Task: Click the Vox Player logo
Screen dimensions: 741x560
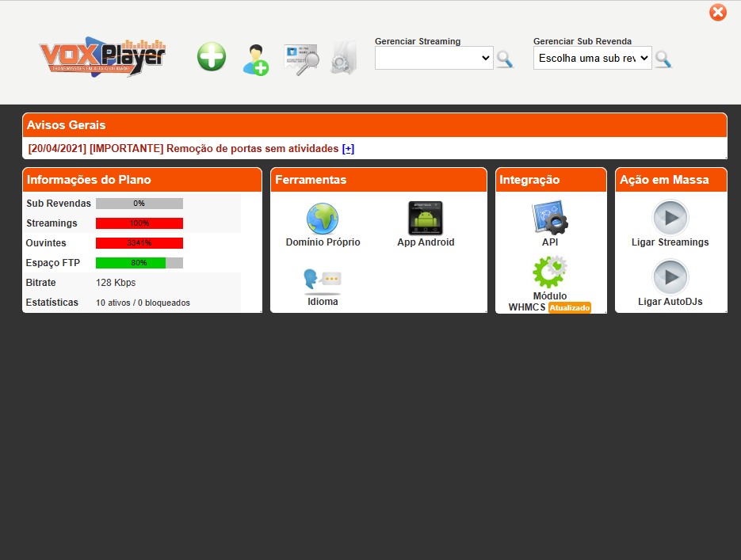Action: click(102, 57)
